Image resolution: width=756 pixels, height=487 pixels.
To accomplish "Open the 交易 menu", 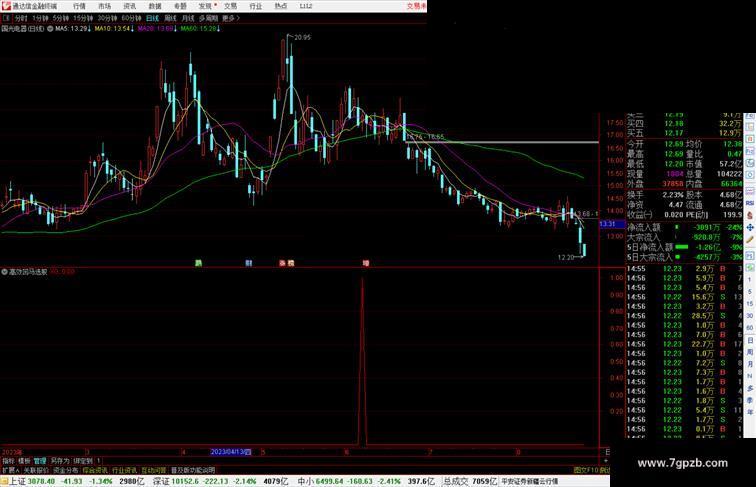I will pyautogui.click(x=230, y=6).
